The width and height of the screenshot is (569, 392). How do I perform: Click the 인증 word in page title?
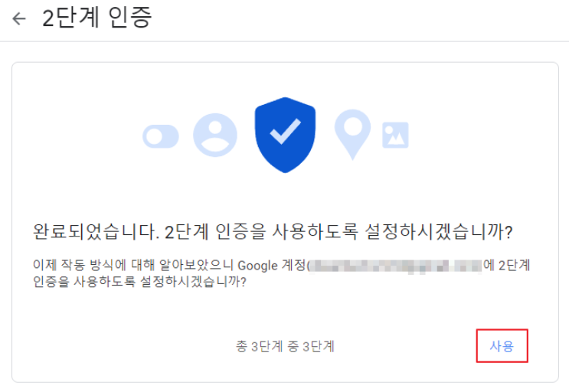click(x=130, y=18)
